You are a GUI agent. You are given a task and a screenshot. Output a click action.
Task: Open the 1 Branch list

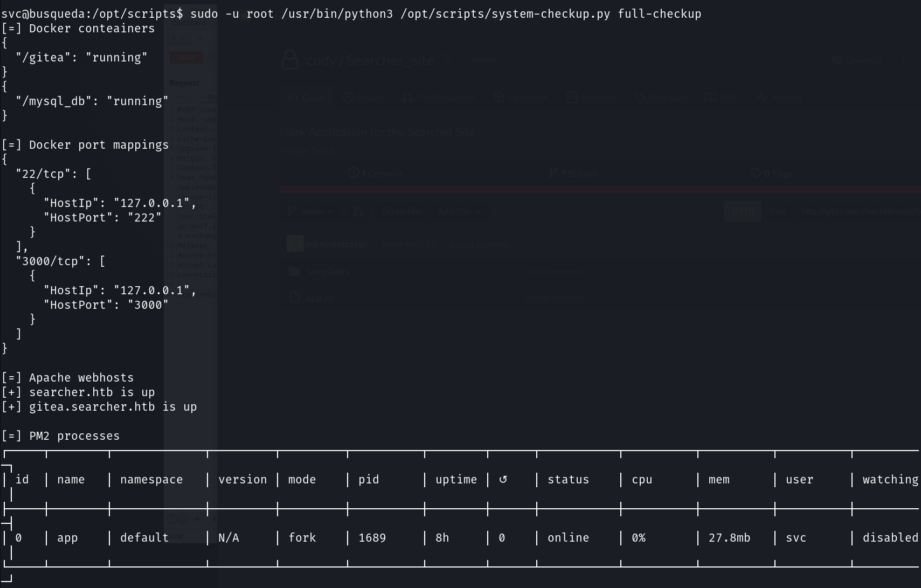tap(574, 173)
